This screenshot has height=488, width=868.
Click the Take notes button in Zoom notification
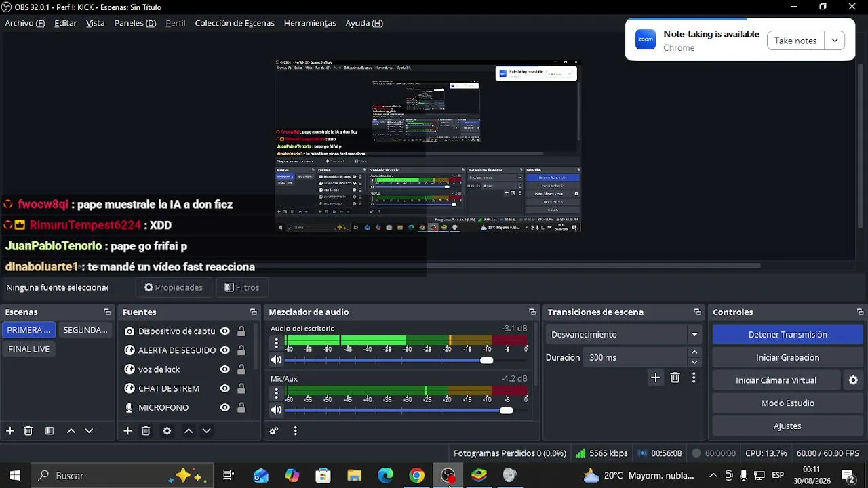pyautogui.click(x=795, y=41)
